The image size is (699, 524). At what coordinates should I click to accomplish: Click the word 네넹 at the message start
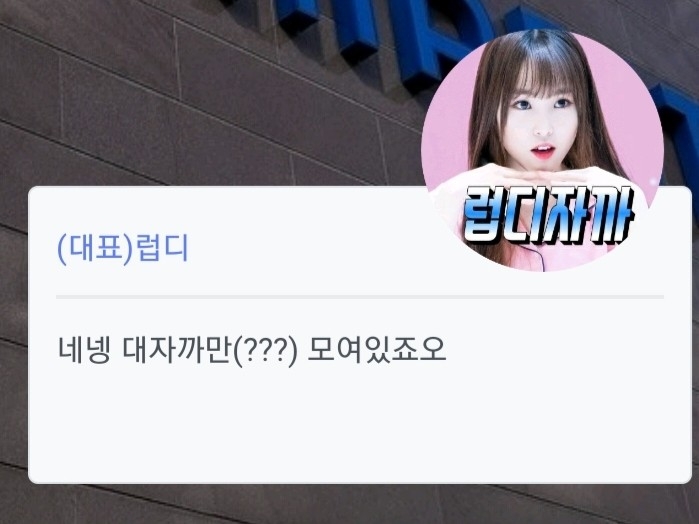(x=84, y=350)
